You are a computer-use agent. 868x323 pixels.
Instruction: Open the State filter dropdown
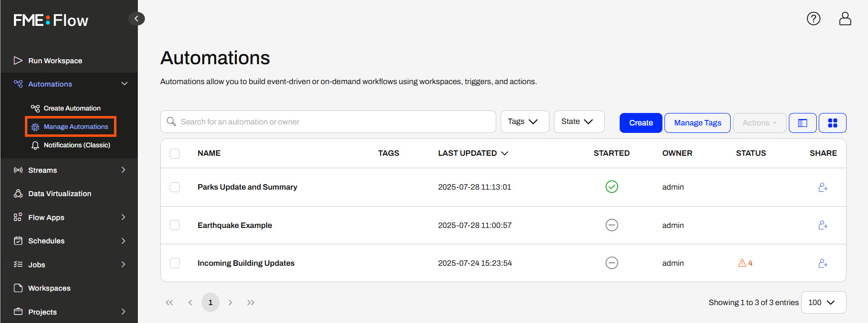pyautogui.click(x=578, y=122)
